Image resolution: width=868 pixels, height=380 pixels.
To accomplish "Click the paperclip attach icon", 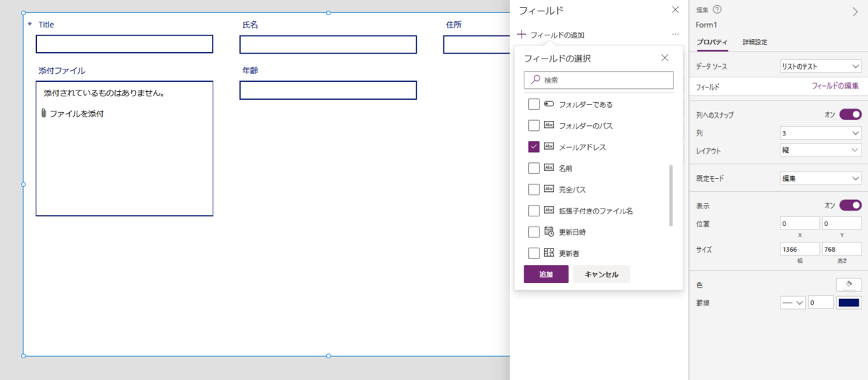I will [44, 114].
